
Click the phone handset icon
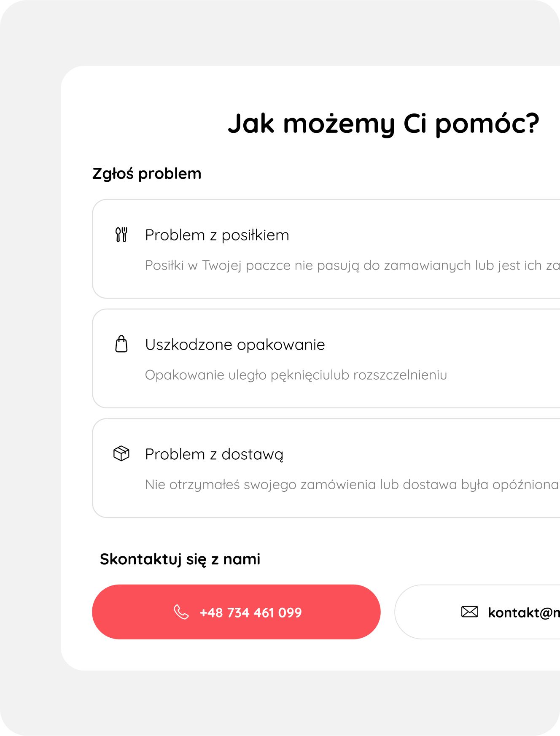[181, 612]
